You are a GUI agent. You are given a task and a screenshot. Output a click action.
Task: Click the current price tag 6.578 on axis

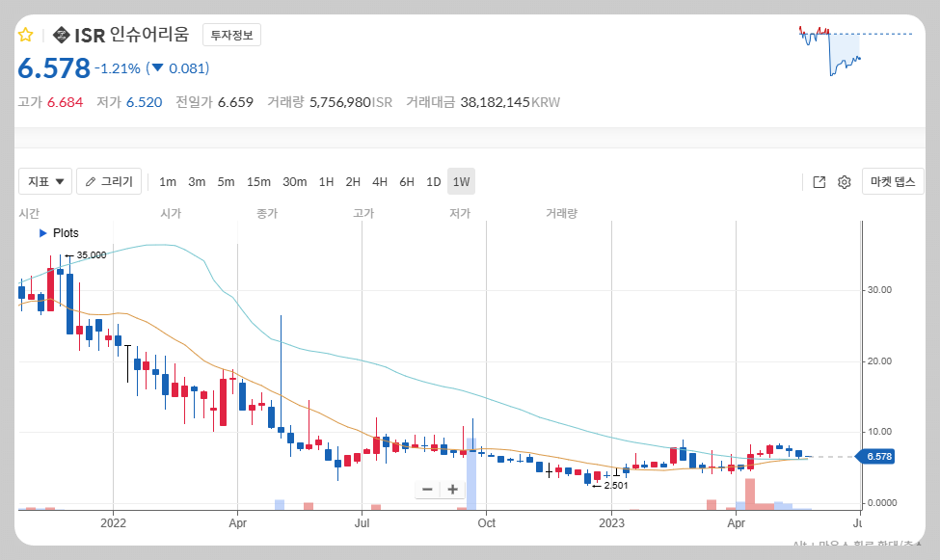pos(875,456)
